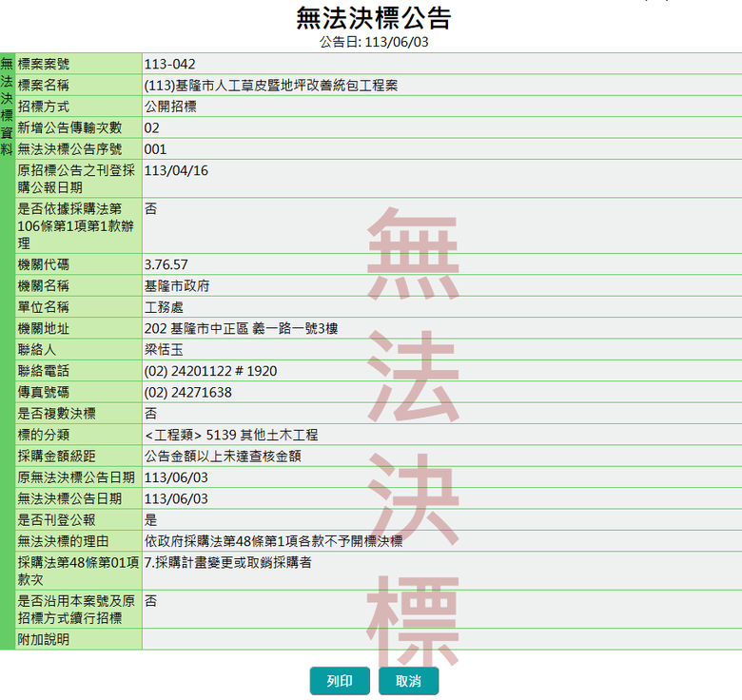Screen dimensions: 742x700
Task: Click the 機關名稱 label
Action: (x=44, y=285)
